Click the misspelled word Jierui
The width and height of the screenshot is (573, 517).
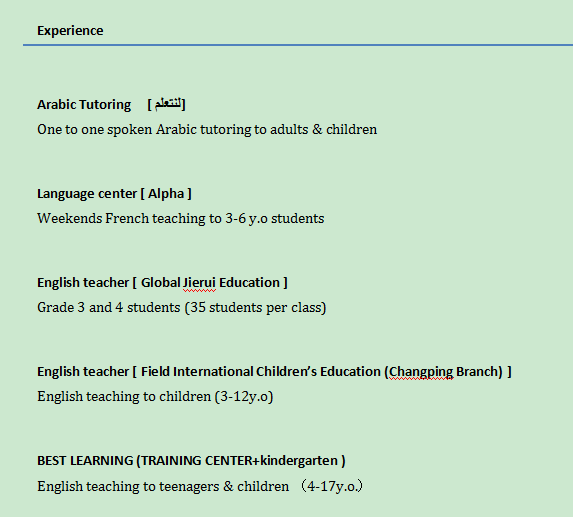[199, 283]
